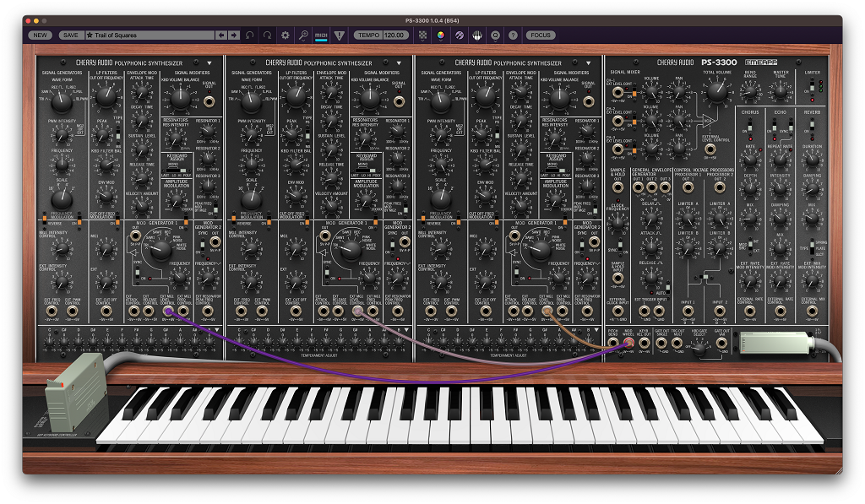Toggle the MIDI tab button
Screen dimensions: 865x504
click(x=321, y=35)
